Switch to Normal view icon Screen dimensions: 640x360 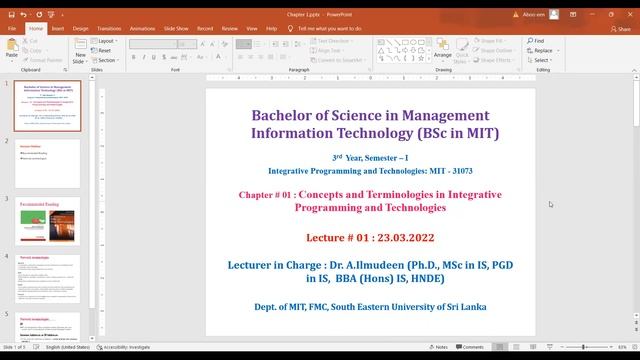[x=500, y=347]
